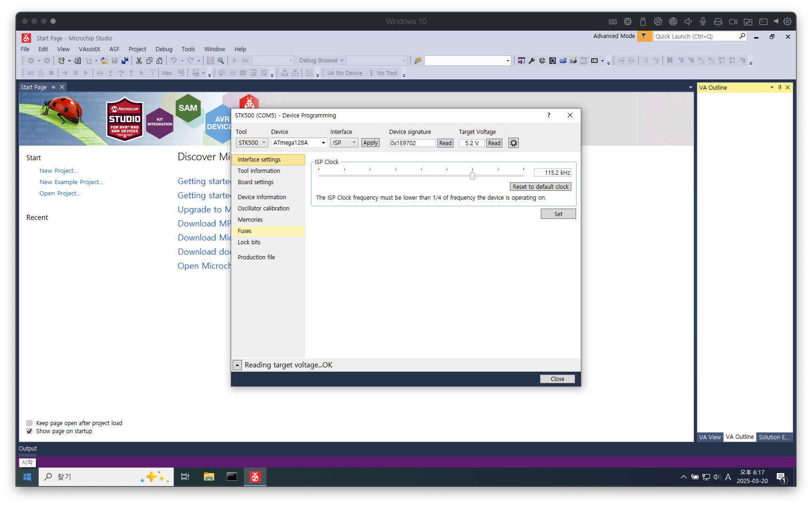
Task: Click the Find in Files magnifier icon
Action: click(x=221, y=61)
